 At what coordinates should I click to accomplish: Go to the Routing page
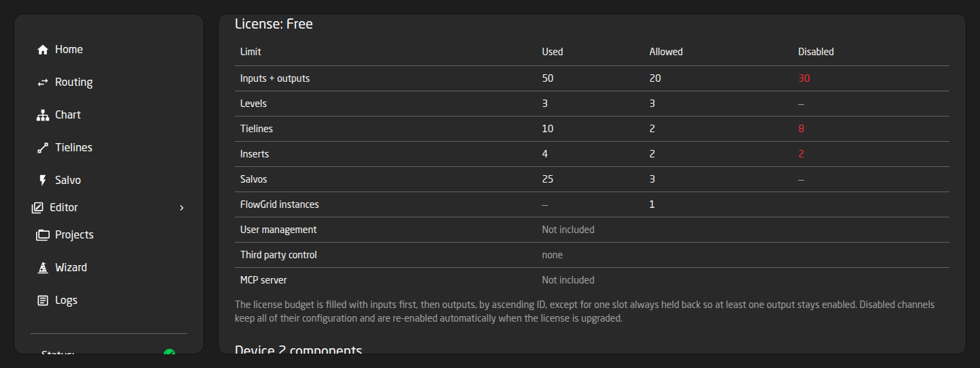click(109, 82)
